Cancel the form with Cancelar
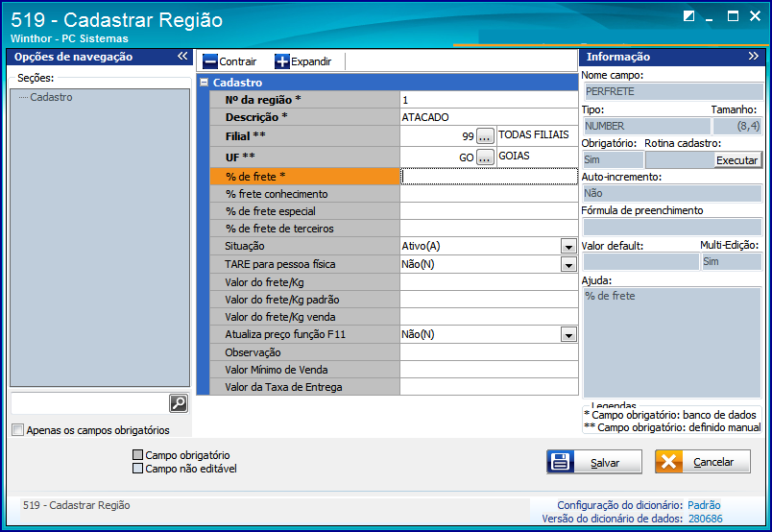 pyautogui.click(x=703, y=462)
